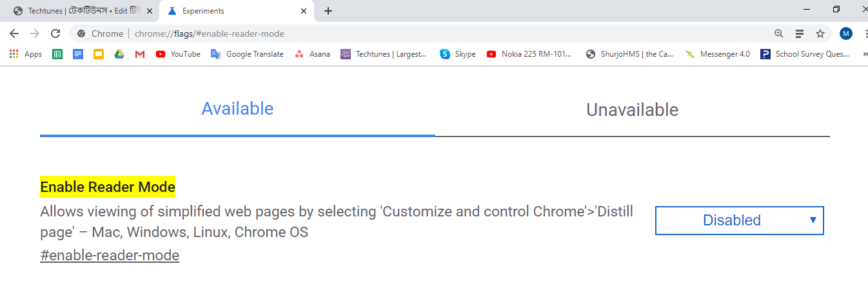This screenshot has width=868, height=304.
Task: Click the #enable-reader-mode anchor link
Action: click(x=110, y=255)
